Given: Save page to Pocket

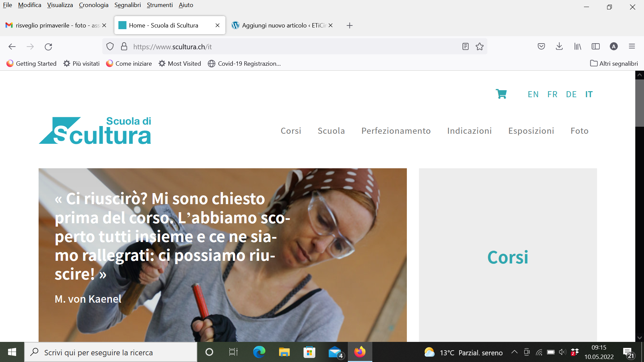Looking at the screenshot, I should (x=541, y=47).
